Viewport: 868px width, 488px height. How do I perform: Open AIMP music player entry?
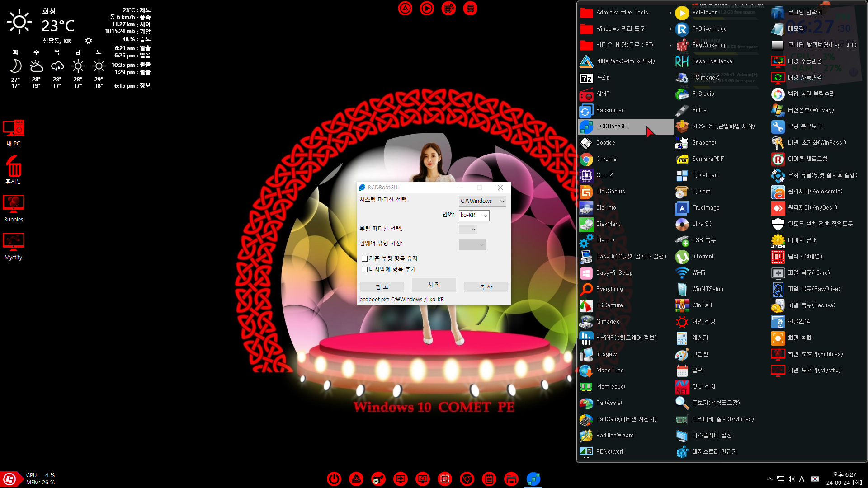pyautogui.click(x=626, y=94)
